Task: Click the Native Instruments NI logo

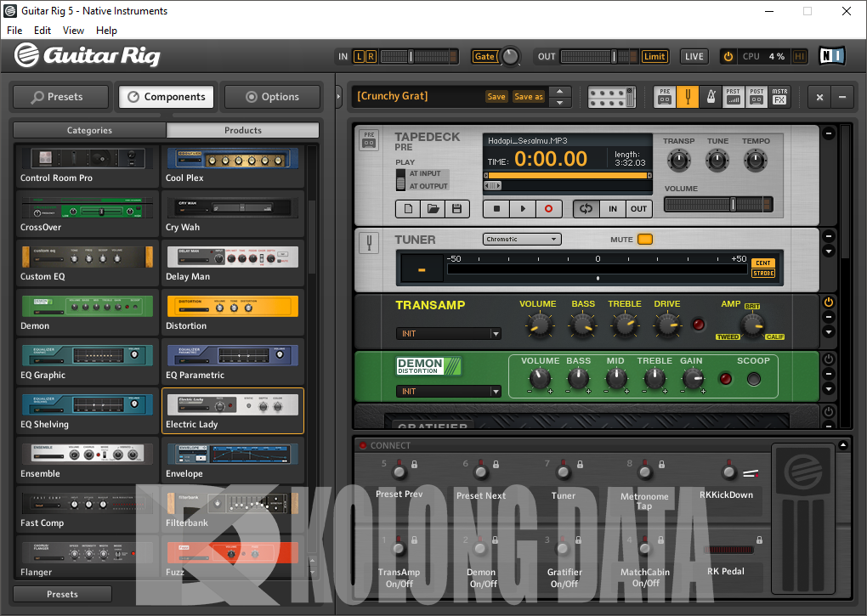Action: click(x=831, y=56)
